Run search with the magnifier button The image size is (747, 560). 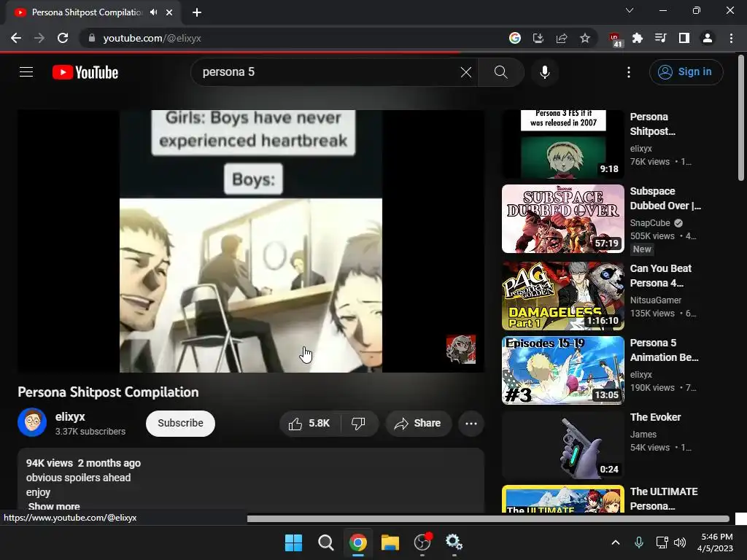click(x=500, y=72)
